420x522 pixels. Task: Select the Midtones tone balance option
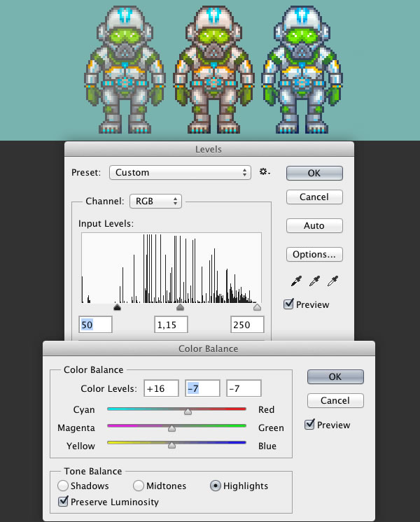pos(138,486)
